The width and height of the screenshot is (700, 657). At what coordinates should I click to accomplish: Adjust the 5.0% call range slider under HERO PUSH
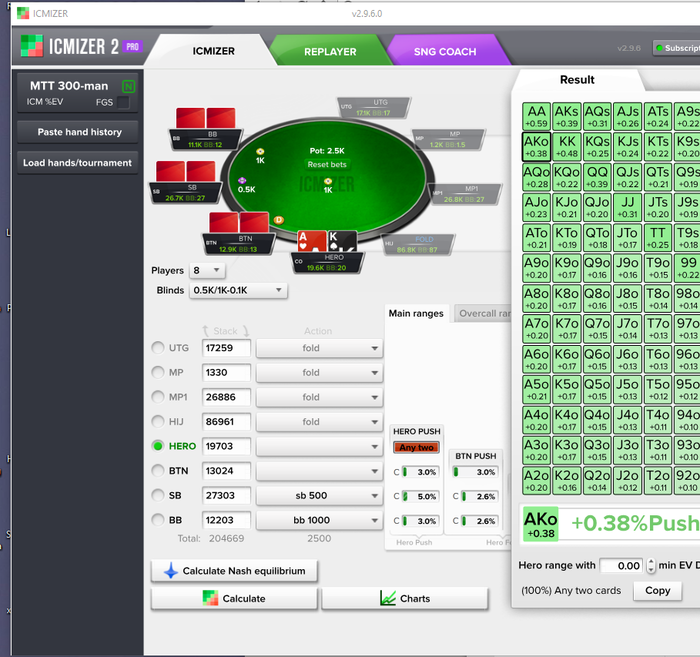(420, 496)
